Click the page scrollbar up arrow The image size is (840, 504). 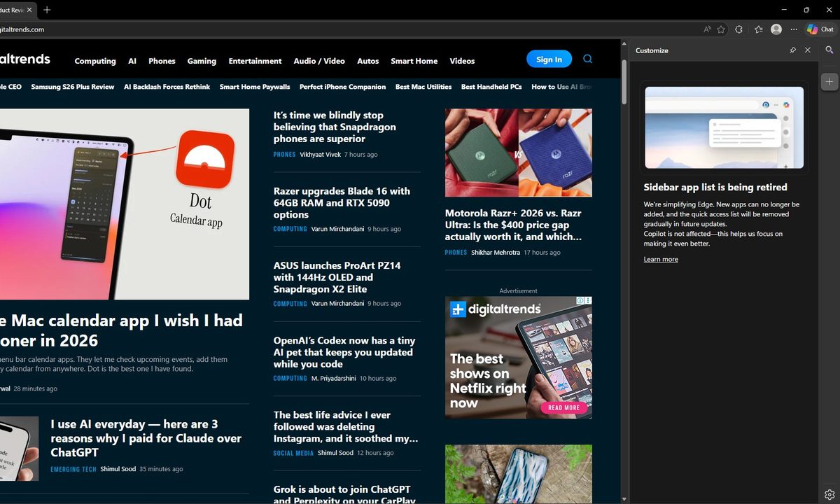624,43
